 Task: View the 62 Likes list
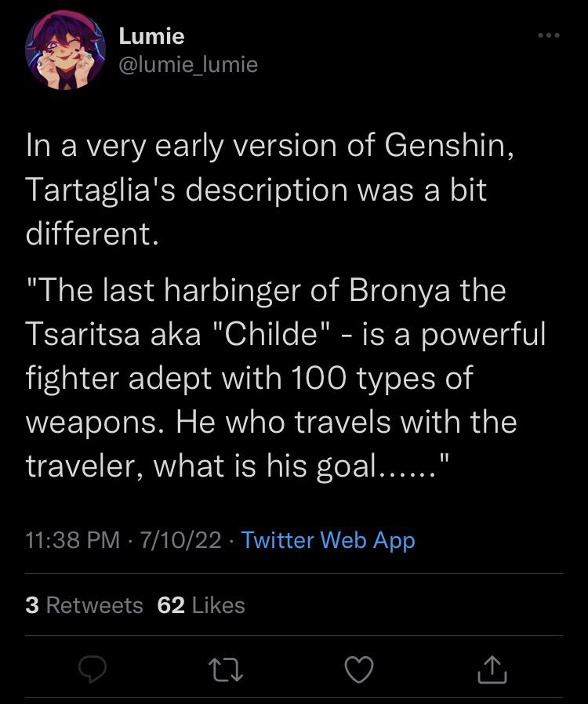tap(201, 604)
